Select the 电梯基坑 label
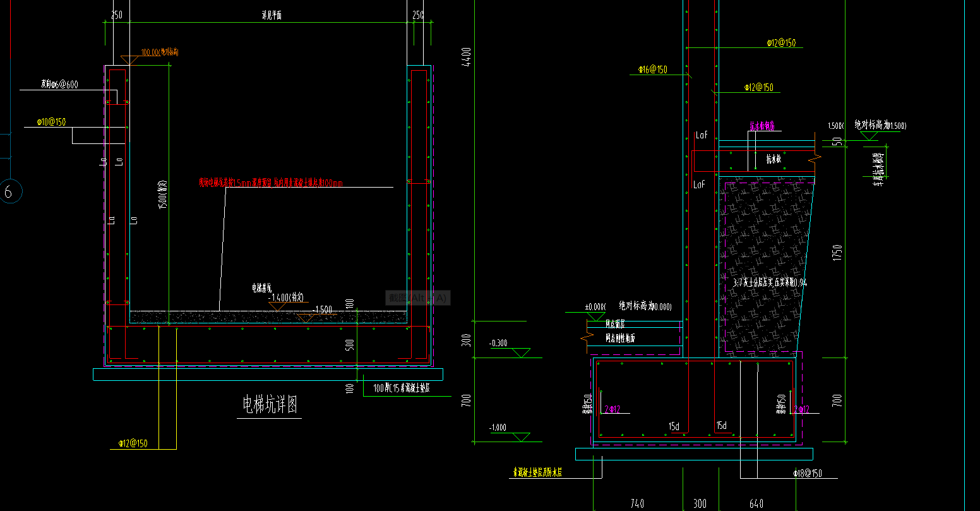980x511 pixels. point(262,289)
